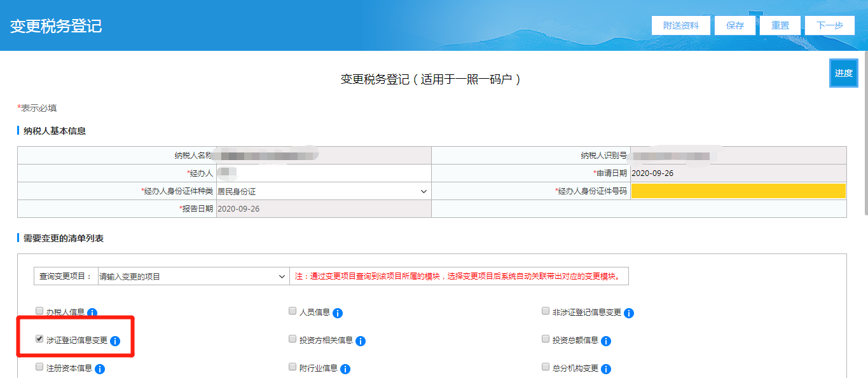
Task: Enable the 办税人信息 checkbox
Action: click(39, 311)
